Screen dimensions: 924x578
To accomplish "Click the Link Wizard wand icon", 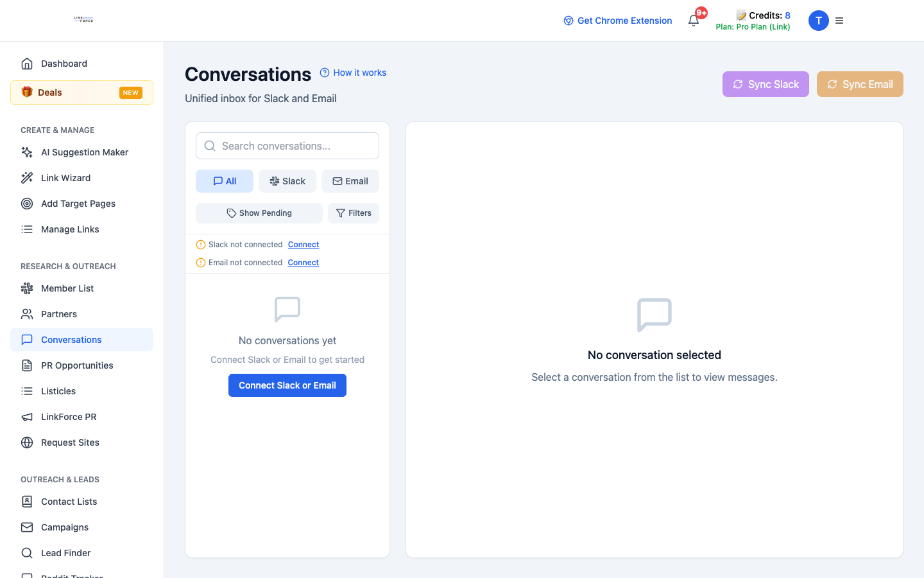I will [x=27, y=178].
